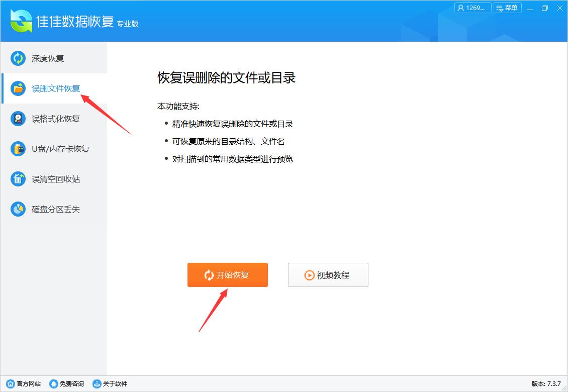The width and height of the screenshot is (568, 392).
Task: Click the 误清空回收站 trash bin icon
Action: [x=18, y=179]
